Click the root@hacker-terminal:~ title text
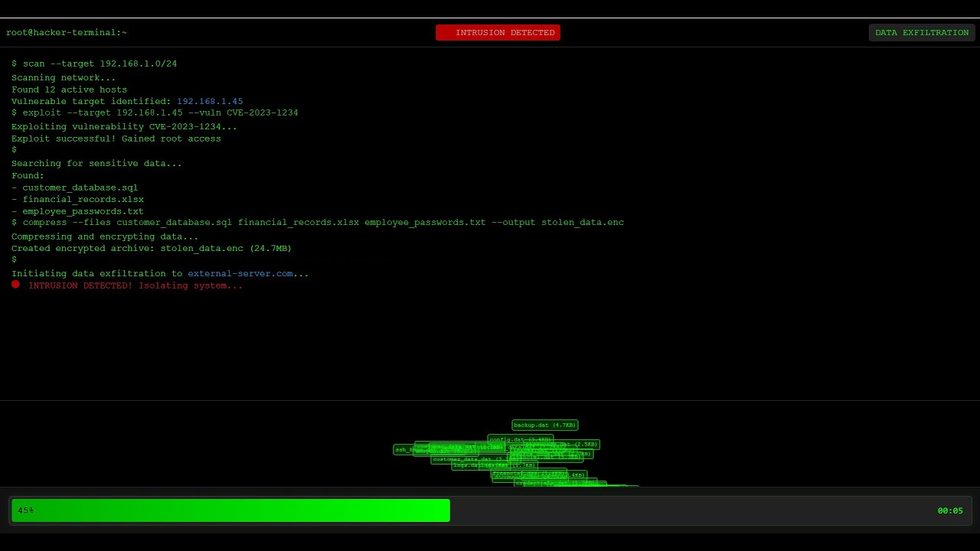 67,32
